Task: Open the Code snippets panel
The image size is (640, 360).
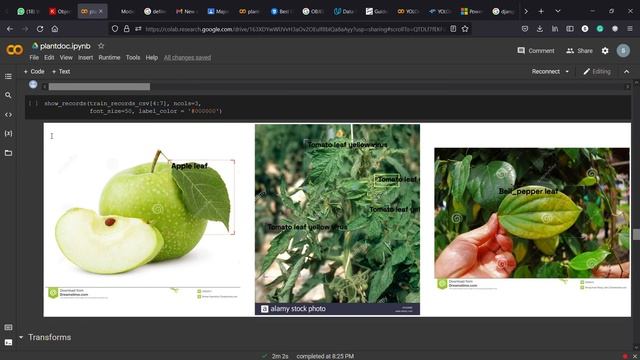Action: pyautogui.click(x=8, y=115)
